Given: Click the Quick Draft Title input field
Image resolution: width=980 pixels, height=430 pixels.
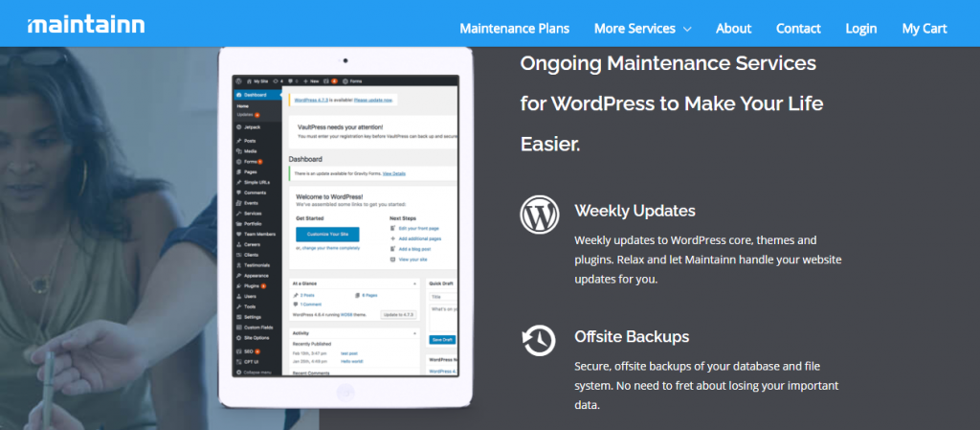Looking at the screenshot, I should (443, 297).
